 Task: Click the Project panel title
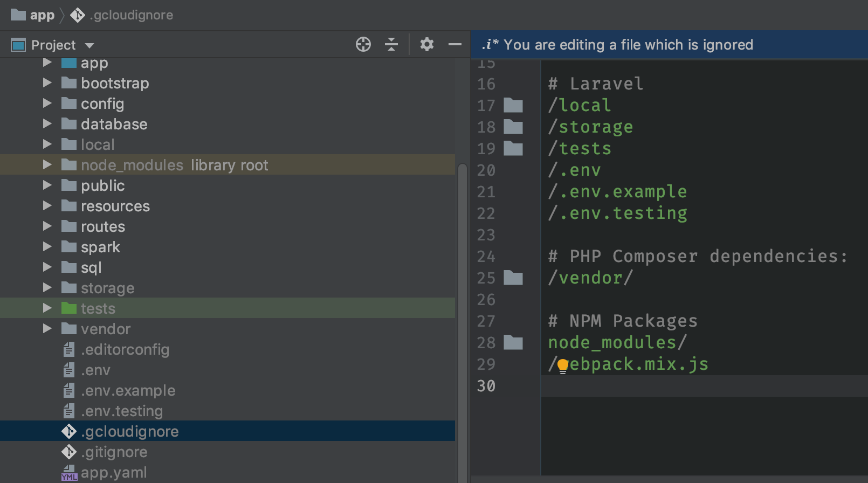pos(53,45)
